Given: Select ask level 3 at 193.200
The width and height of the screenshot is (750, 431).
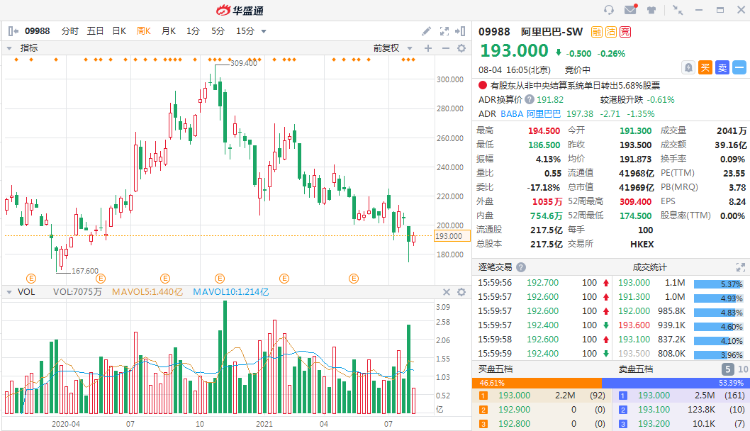Looking at the screenshot, I should click(x=682, y=424).
